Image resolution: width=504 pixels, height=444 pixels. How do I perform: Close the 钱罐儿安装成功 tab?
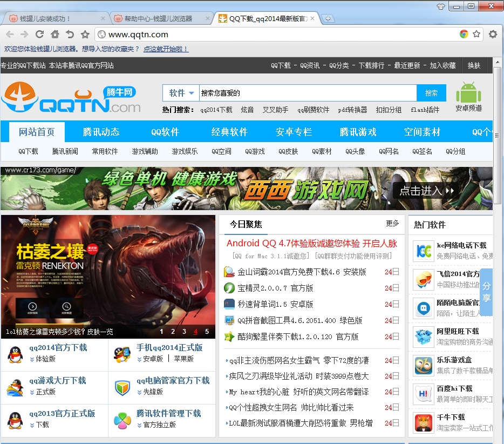click(103, 18)
